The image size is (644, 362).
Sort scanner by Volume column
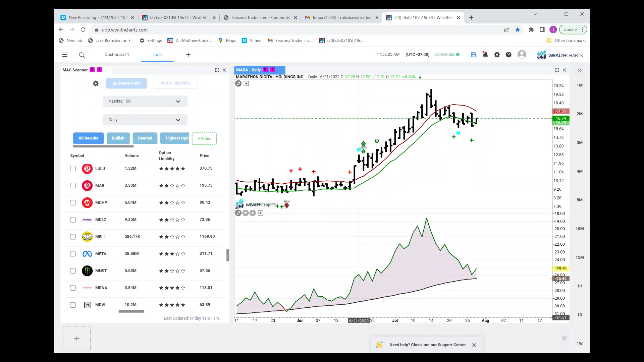[x=131, y=156]
